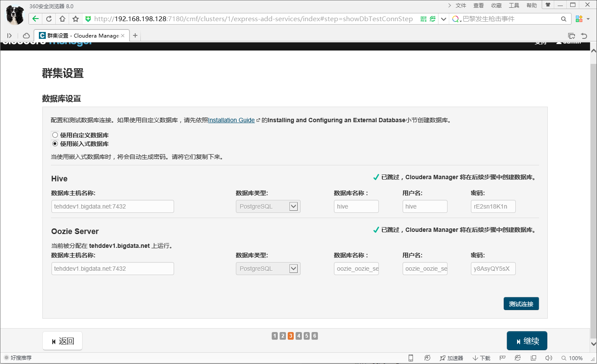Change page zoom at 100% indicator

572,358
